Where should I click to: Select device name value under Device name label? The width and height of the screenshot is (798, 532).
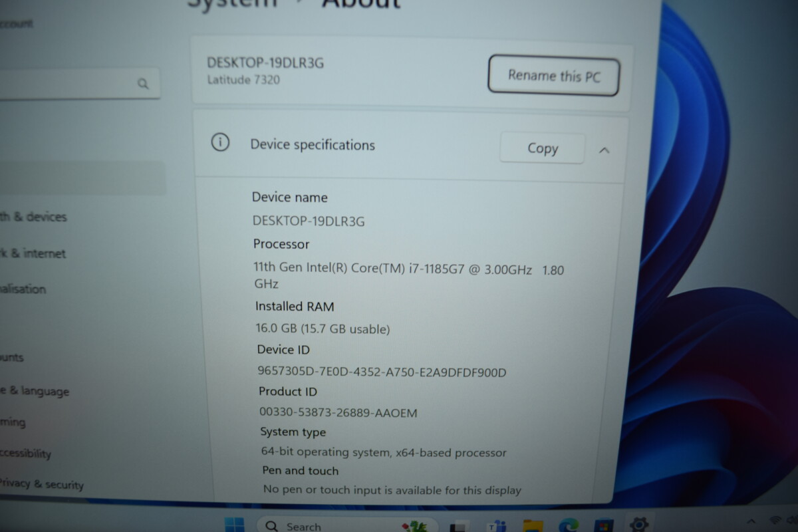pyautogui.click(x=309, y=221)
